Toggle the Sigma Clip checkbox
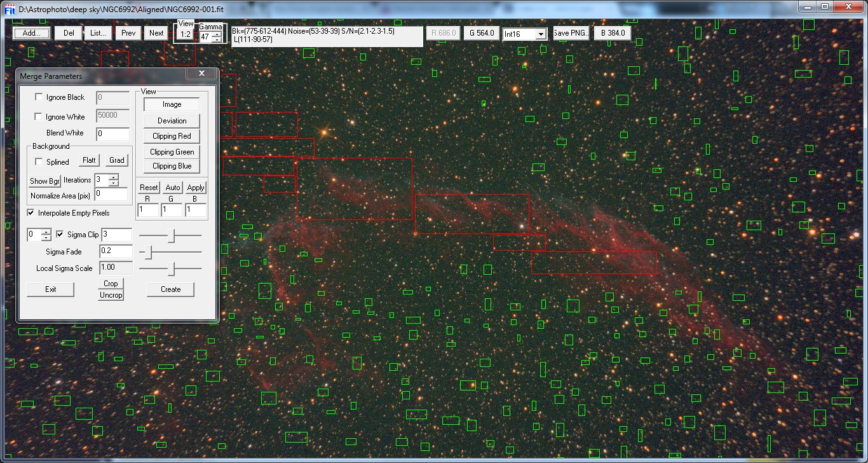Image resolution: width=868 pixels, height=463 pixels. click(61, 235)
